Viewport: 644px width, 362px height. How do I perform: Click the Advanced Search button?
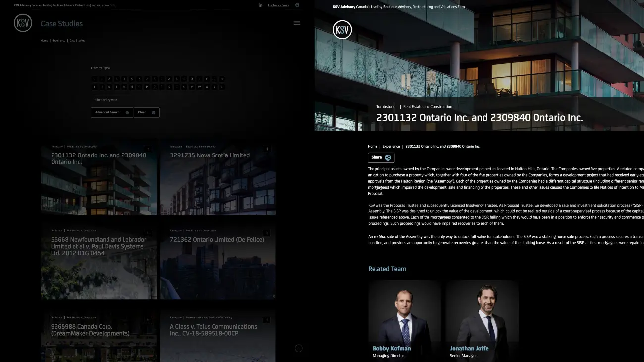click(x=109, y=112)
